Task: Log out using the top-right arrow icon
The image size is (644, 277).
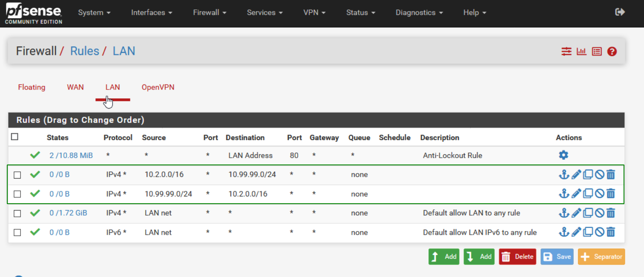Action: (x=620, y=12)
